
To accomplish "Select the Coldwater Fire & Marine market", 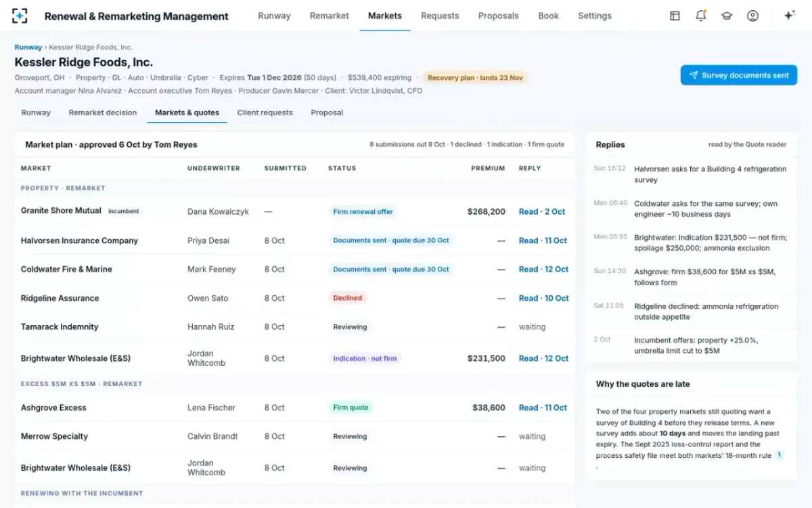I will [x=66, y=269].
